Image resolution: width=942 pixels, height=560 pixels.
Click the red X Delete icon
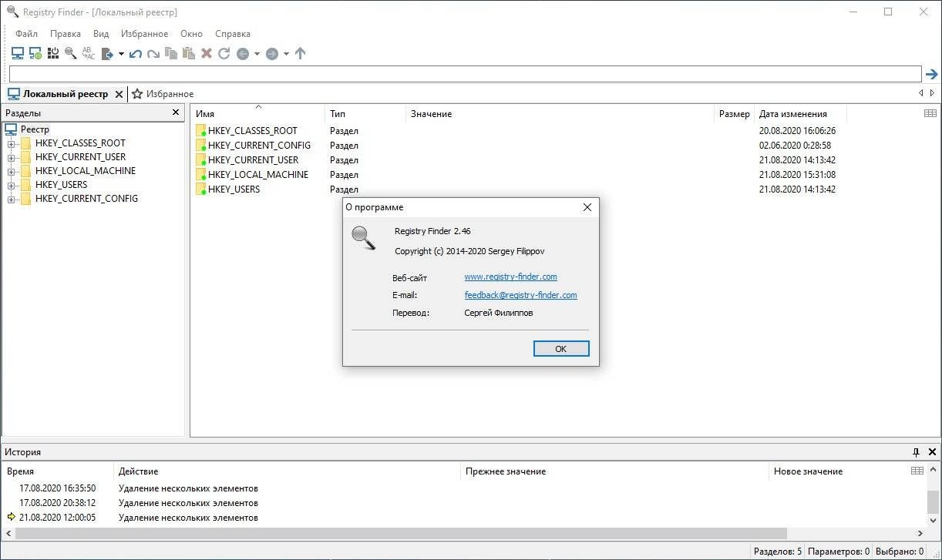pyautogui.click(x=207, y=53)
